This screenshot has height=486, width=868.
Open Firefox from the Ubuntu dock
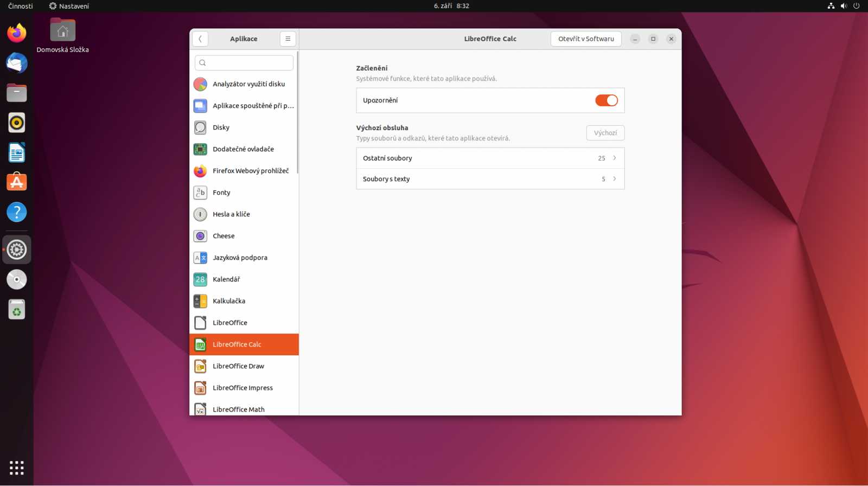17,33
